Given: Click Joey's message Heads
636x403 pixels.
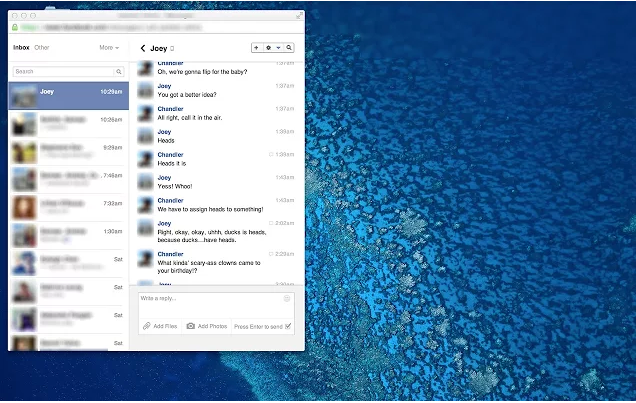Looking at the screenshot, I should (166, 140).
